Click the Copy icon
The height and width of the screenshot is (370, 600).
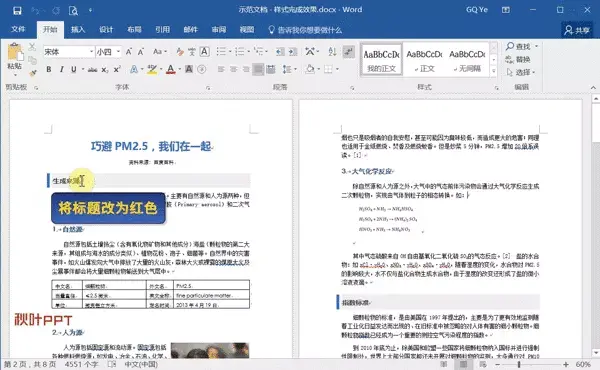32,60
